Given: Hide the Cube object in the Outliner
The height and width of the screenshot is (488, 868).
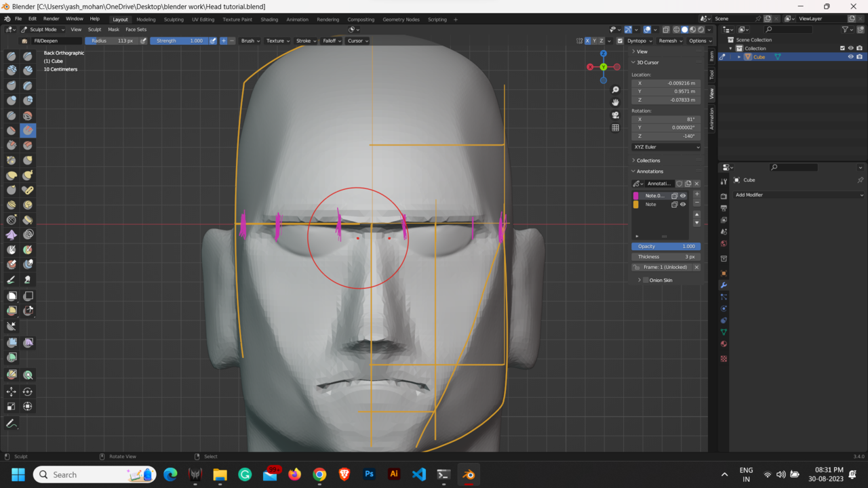Looking at the screenshot, I should click(x=850, y=56).
